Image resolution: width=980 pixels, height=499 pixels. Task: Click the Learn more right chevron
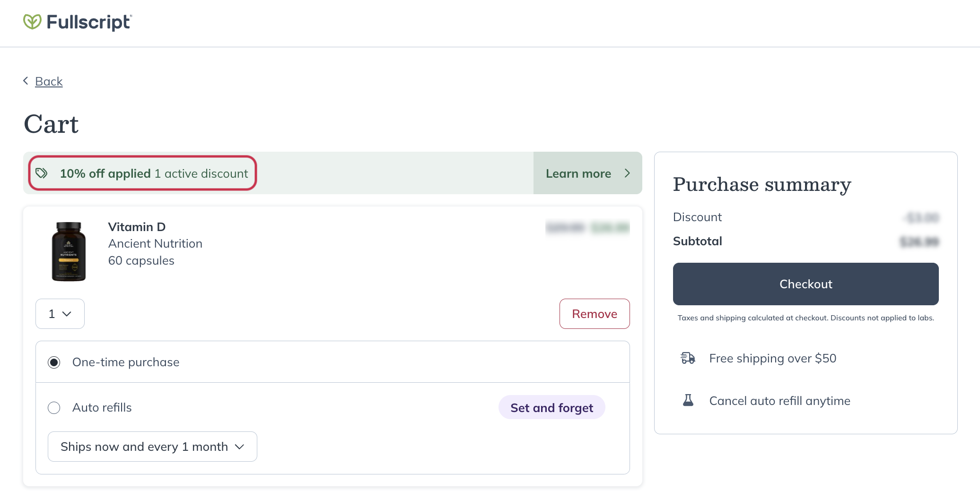[627, 173]
